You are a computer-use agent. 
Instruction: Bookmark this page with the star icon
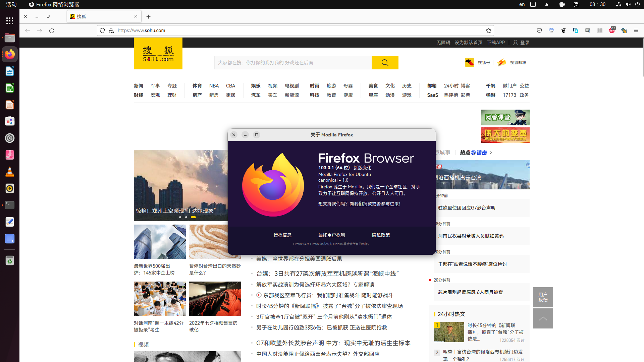489,31
